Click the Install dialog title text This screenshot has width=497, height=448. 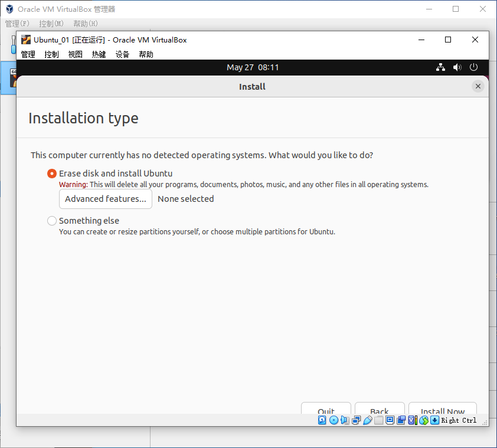[x=252, y=87]
